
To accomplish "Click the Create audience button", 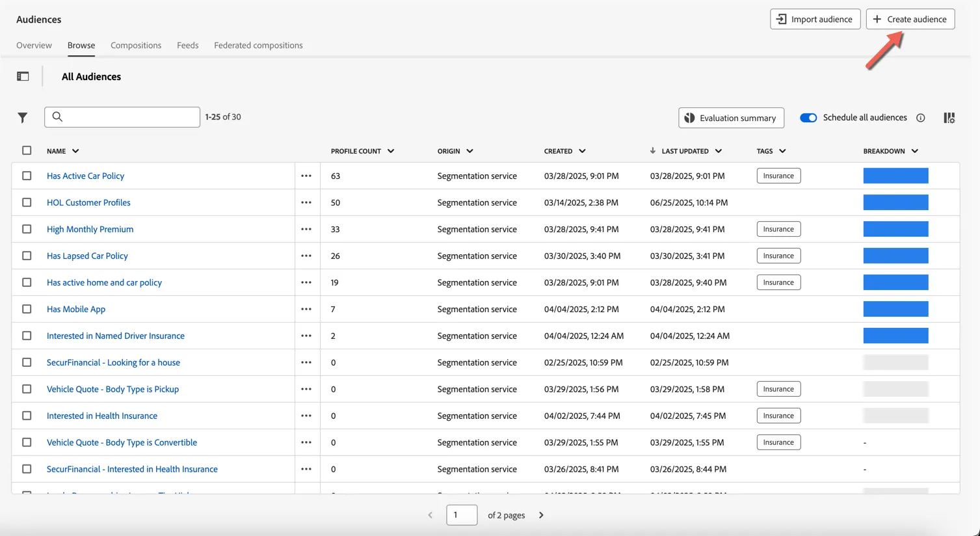I will pyautogui.click(x=910, y=19).
